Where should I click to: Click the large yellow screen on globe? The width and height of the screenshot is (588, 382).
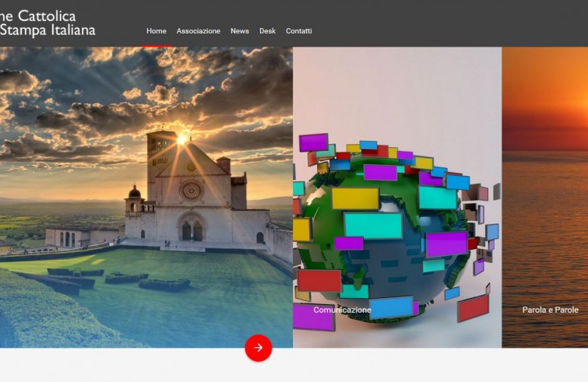click(x=354, y=198)
